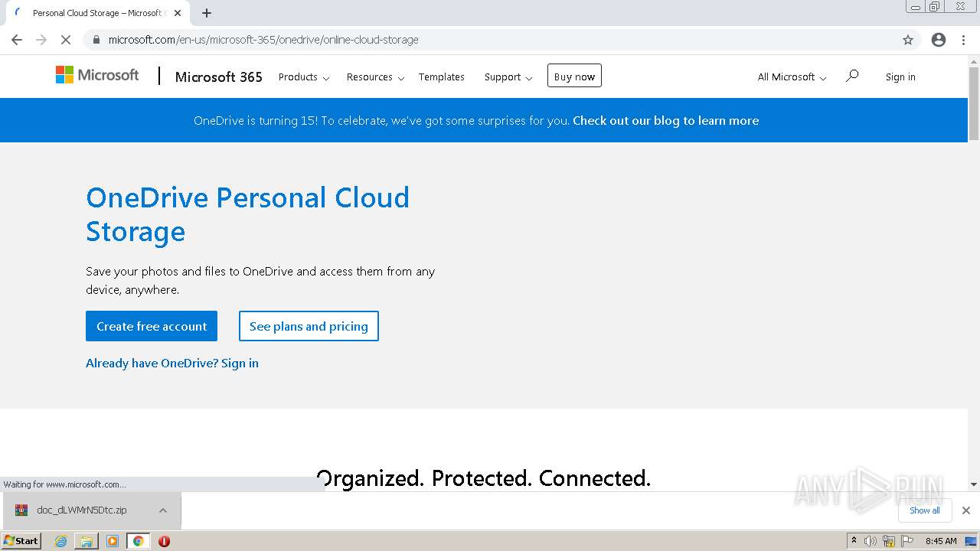This screenshot has width=980, height=551.
Task: Click Create free account button
Action: [152, 326]
